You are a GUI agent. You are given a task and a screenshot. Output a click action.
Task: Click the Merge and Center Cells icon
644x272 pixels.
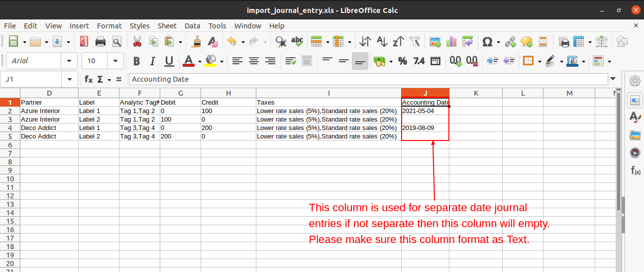click(307, 61)
